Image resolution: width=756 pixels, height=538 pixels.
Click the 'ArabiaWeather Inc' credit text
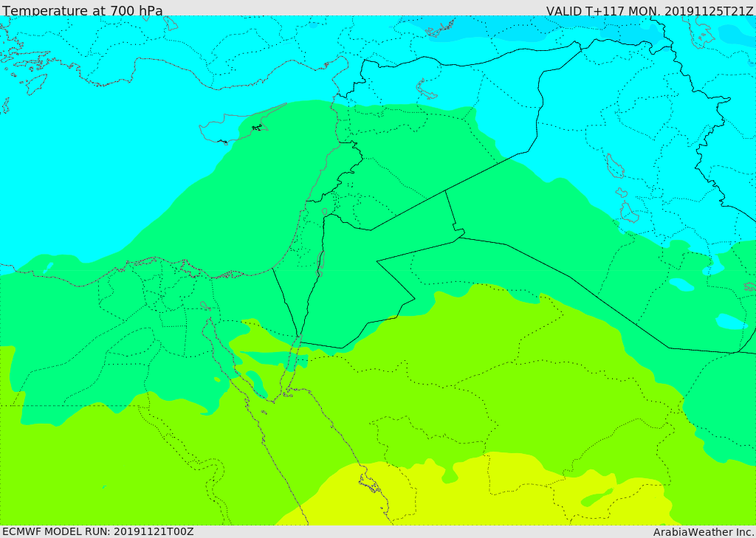click(x=703, y=532)
